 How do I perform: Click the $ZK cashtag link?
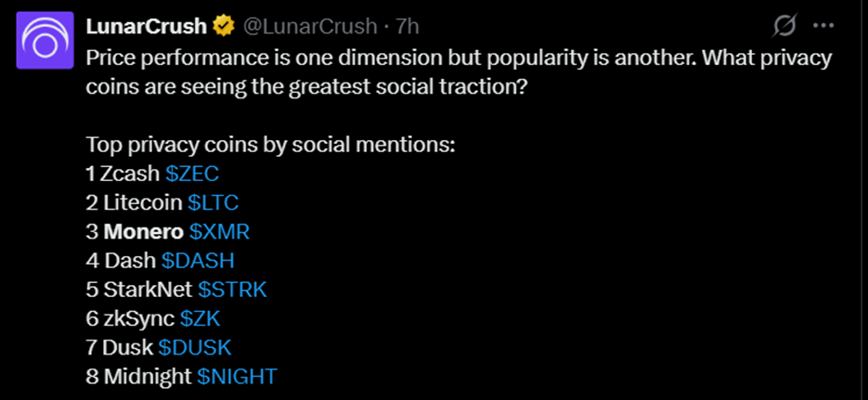[200, 317]
